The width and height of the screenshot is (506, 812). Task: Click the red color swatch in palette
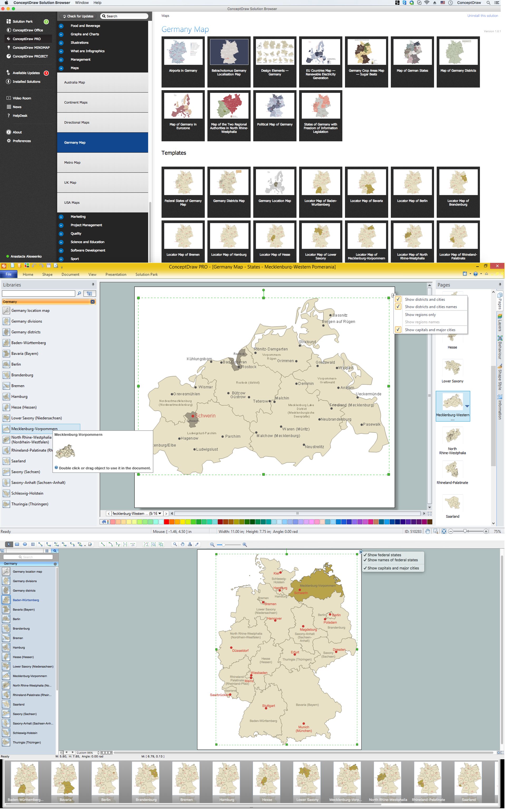tap(166, 522)
